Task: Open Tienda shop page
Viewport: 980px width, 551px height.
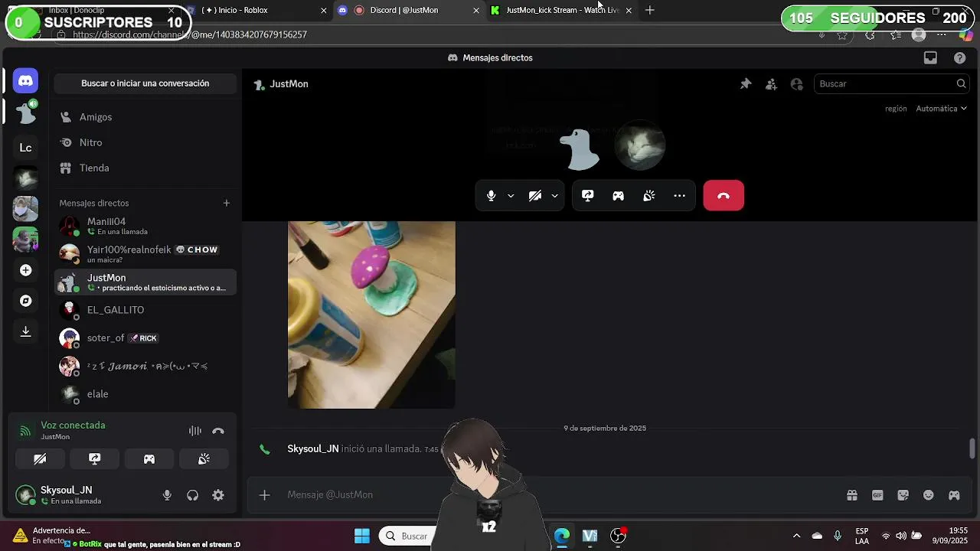Action: point(145,168)
